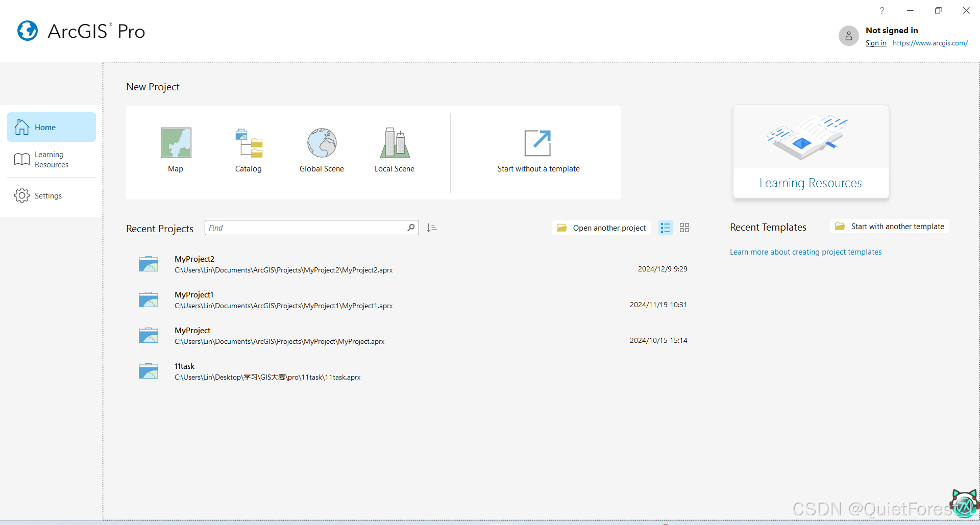Image resolution: width=980 pixels, height=525 pixels.
Task: Open the MyProject recent project entry
Action: 412,336
